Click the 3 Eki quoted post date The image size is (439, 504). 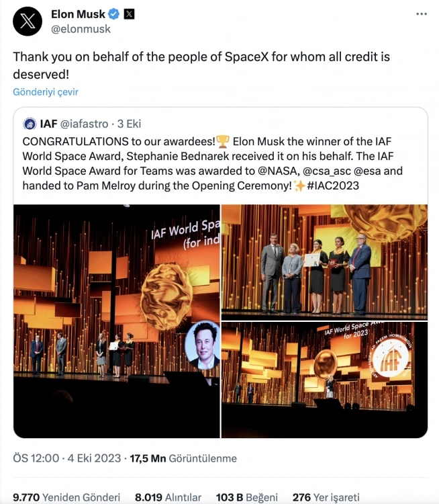coord(130,124)
